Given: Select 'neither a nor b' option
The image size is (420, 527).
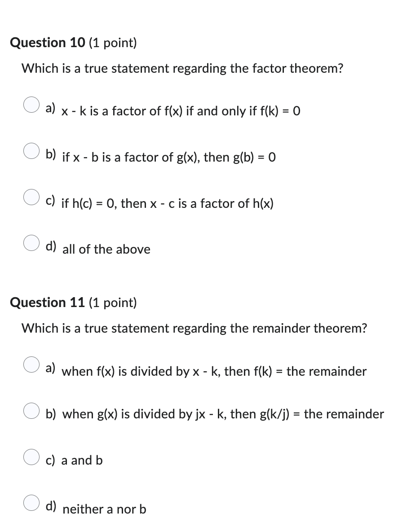Looking at the screenshot, I should [31, 503].
